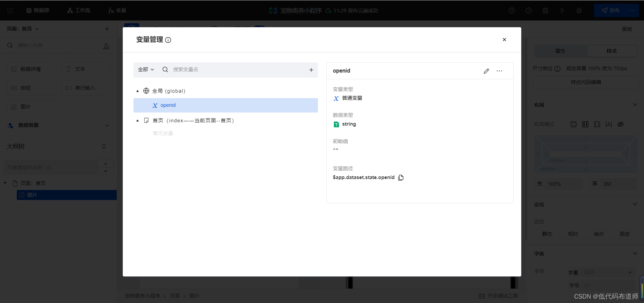Open the debug bug icon

pos(579,10)
